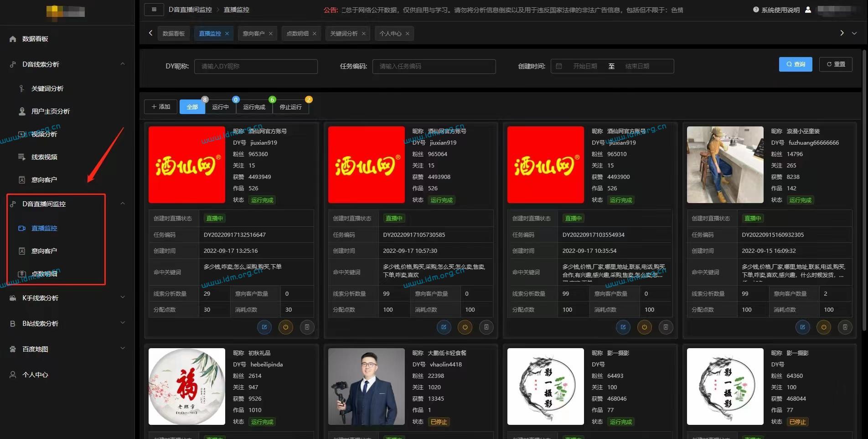Click the 添加 add task button

click(x=160, y=107)
